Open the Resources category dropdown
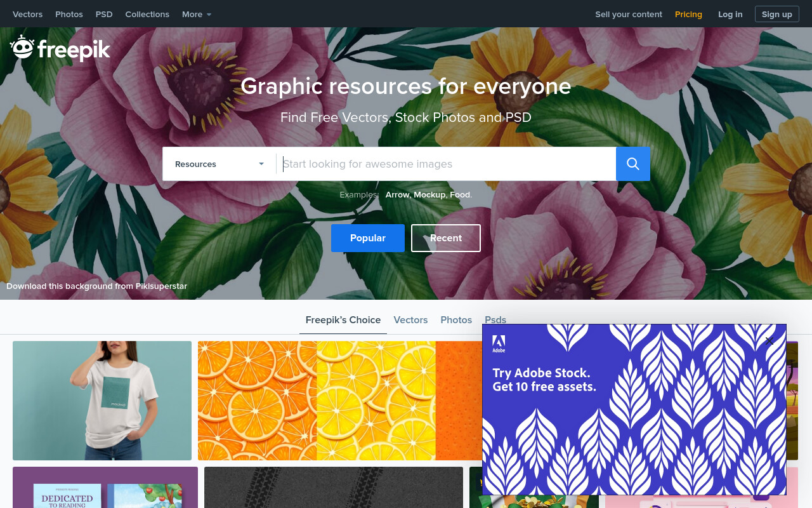 coord(219,164)
